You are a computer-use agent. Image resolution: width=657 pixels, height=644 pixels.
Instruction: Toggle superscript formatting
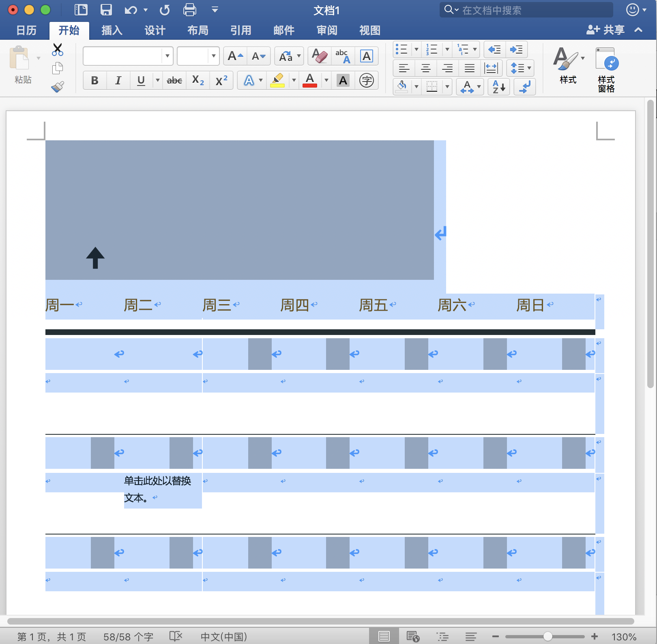pyautogui.click(x=221, y=80)
